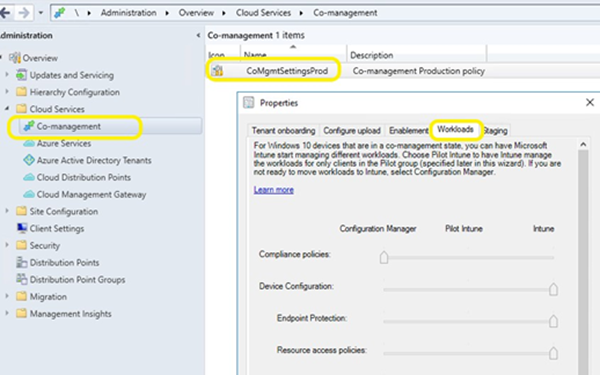
Task: Expand the Site Configuration folder
Action: pyautogui.click(x=7, y=211)
